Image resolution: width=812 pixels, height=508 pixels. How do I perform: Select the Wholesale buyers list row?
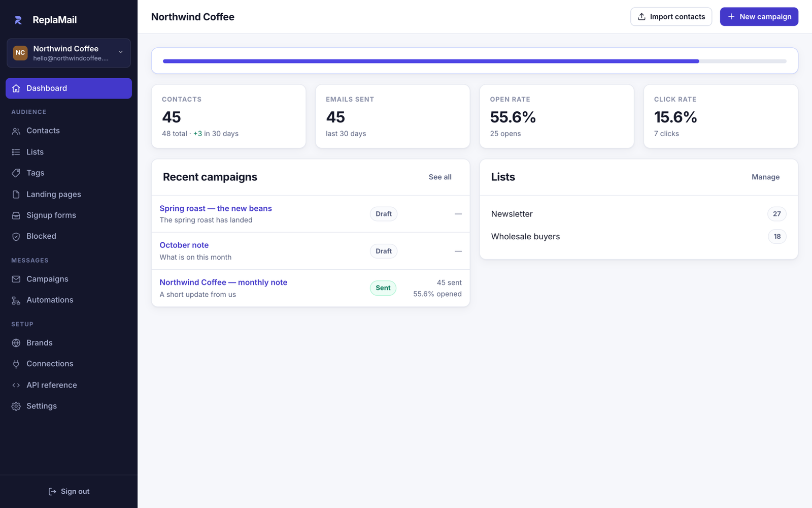638,237
